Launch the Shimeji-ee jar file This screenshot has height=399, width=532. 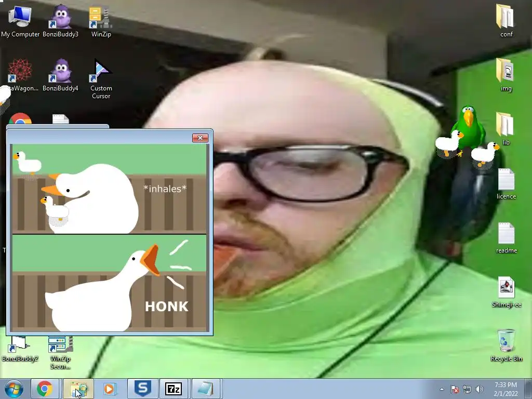tap(506, 292)
